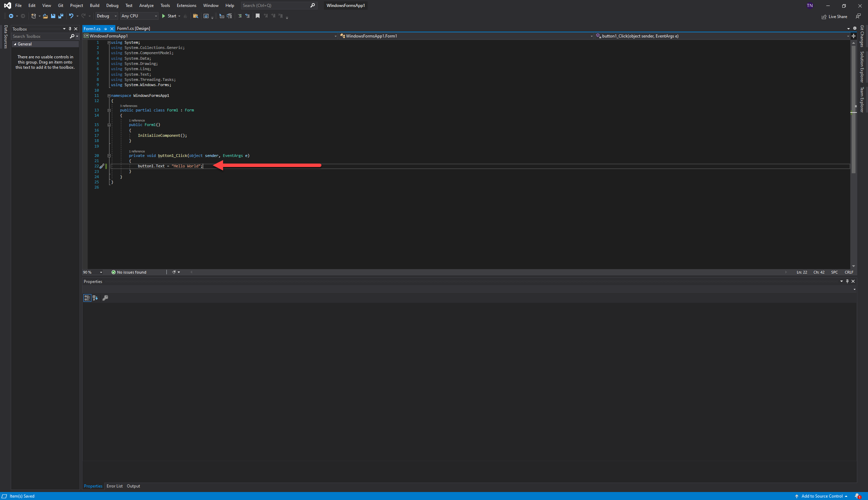
Task: Sort properties alphabetically
Action: click(x=95, y=298)
